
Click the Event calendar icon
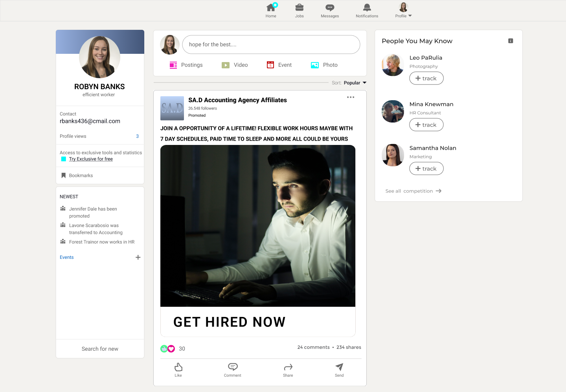point(270,65)
